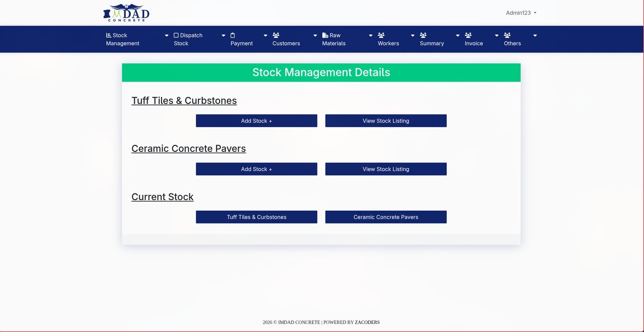Expand the Dispatch Stock dropdown arrow

point(223,36)
